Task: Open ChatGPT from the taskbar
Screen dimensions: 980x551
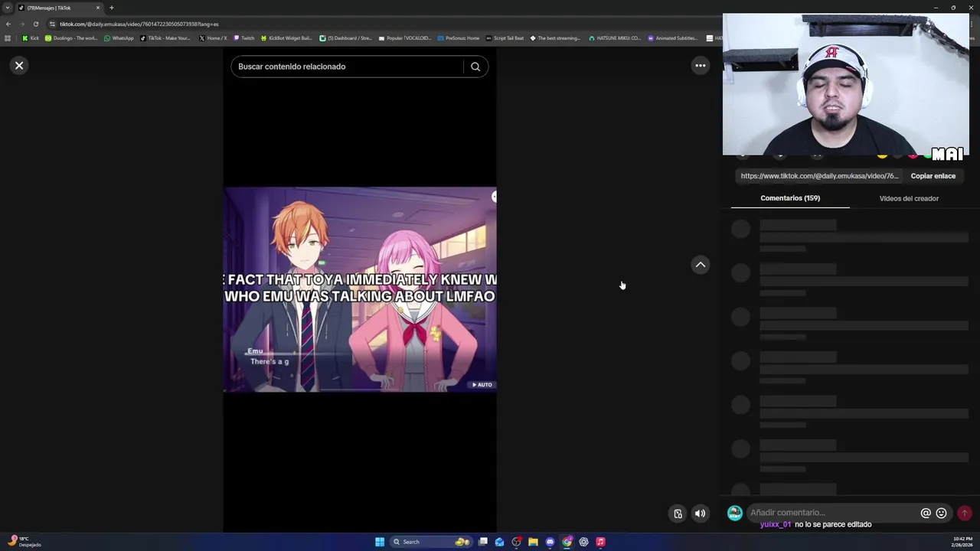Action: coord(583,542)
